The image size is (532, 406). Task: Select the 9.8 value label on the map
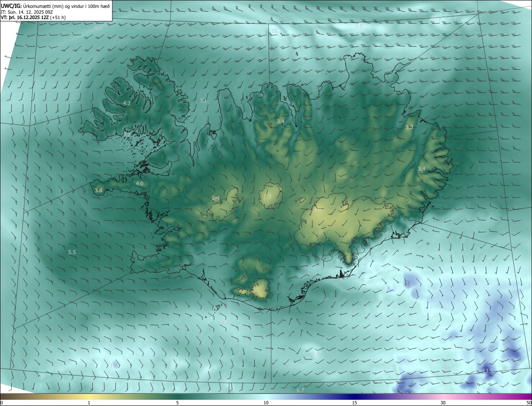(x=316, y=354)
